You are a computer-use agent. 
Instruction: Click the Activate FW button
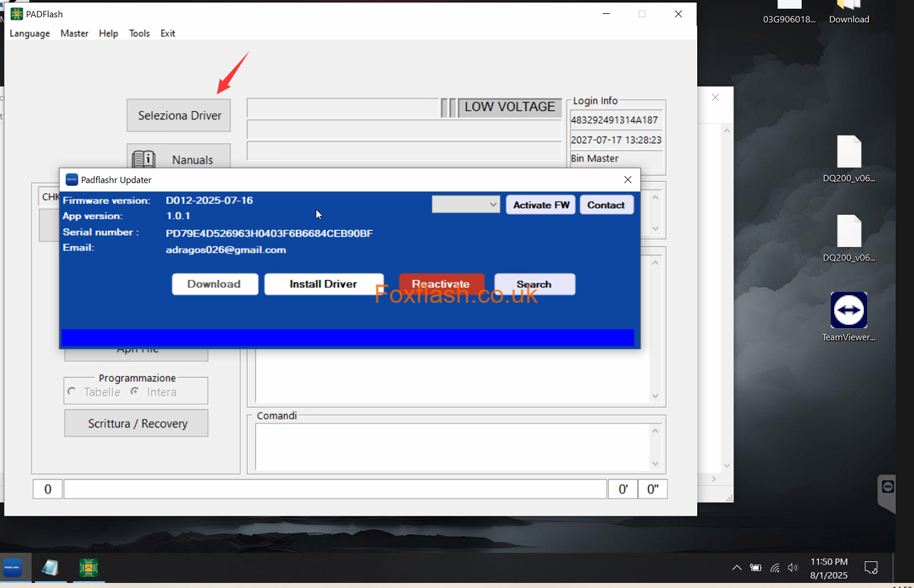[x=541, y=205]
